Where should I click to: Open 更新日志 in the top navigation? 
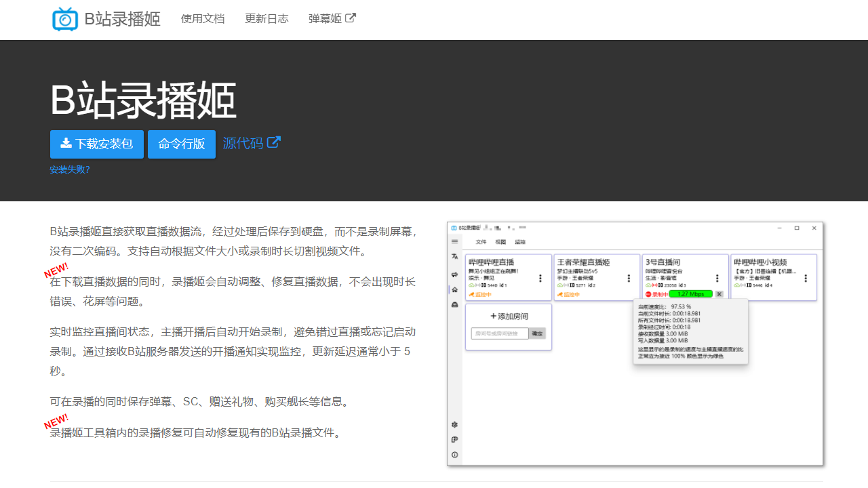(267, 19)
